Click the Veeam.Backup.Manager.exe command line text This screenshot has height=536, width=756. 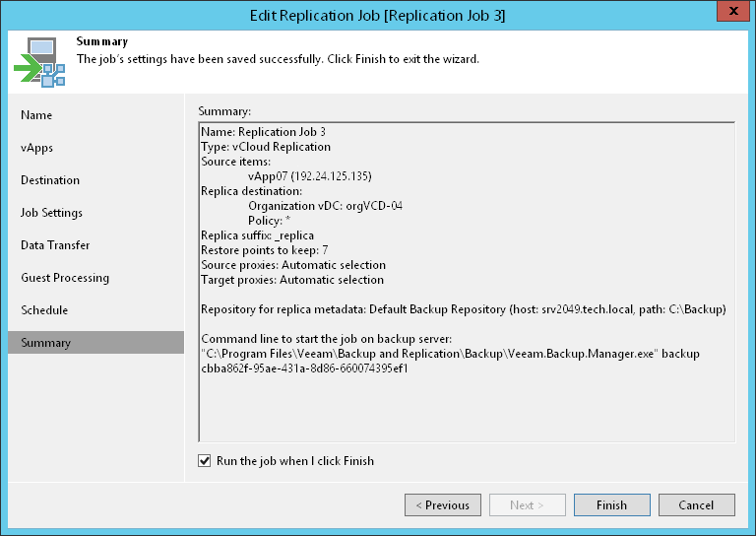[x=450, y=353]
